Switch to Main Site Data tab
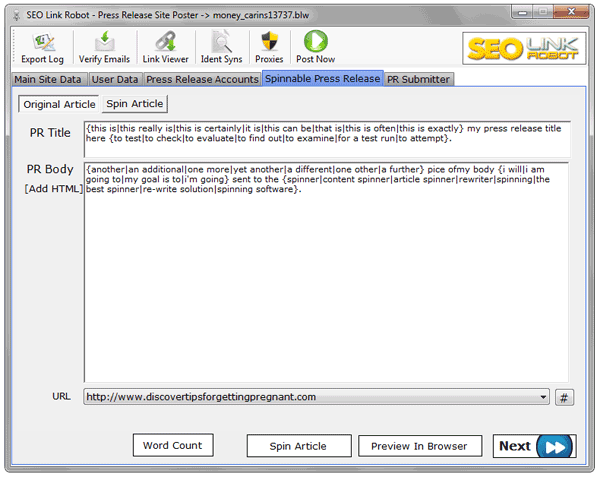The width and height of the screenshot is (600, 480). pos(48,79)
